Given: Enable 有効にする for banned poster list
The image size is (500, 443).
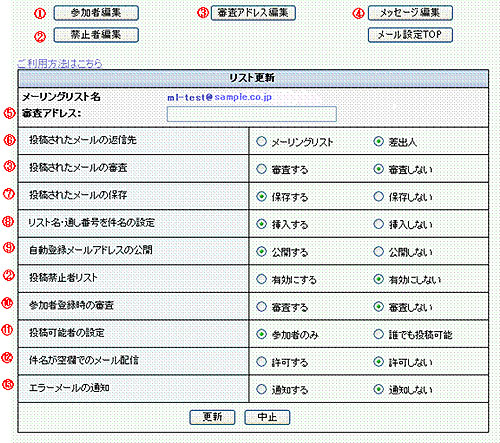Looking at the screenshot, I should point(261,279).
